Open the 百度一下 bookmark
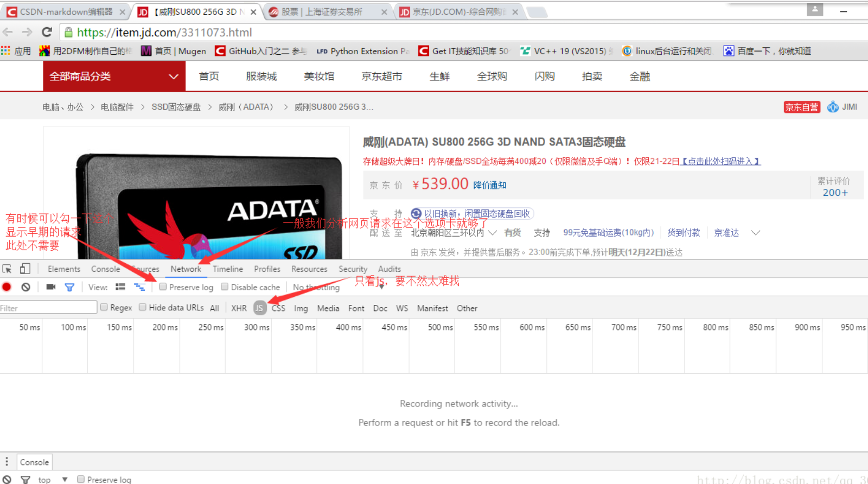This screenshot has width=868, height=484. point(767,51)
